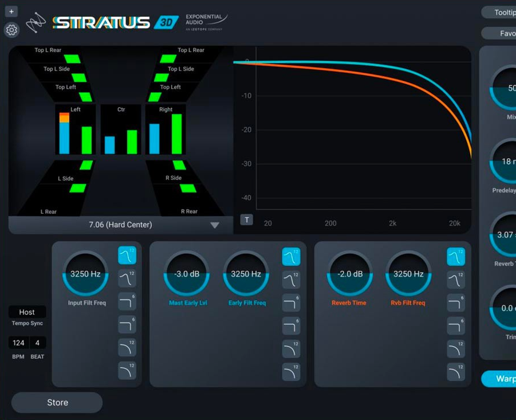516x420 pixels.
Task: Choose the upper 6 dB filter shape in Early section
Action: 292,303
